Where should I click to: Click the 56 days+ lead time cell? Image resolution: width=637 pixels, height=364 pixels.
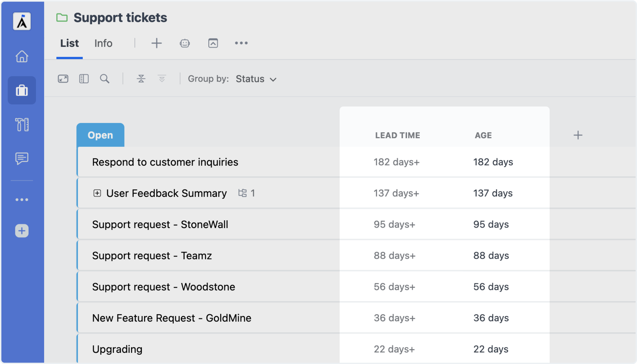point(394,287)
